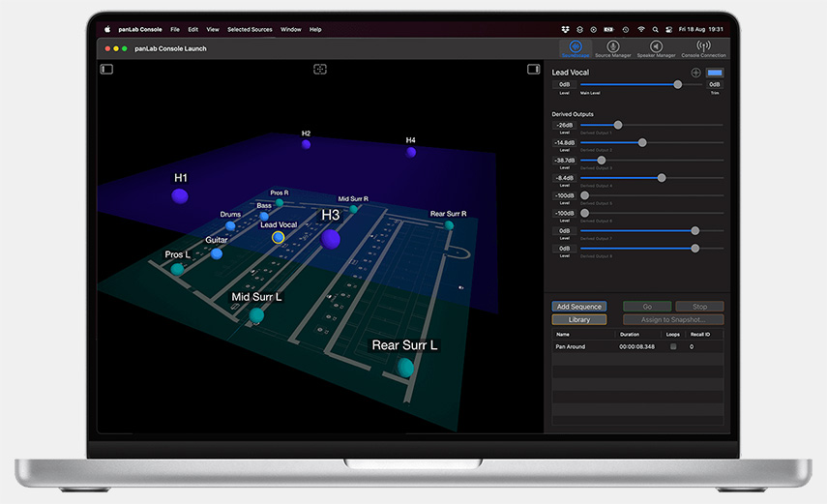Screen dimensions: 827x504
Task: Click the -14.8dB level field
Action: 564,143
